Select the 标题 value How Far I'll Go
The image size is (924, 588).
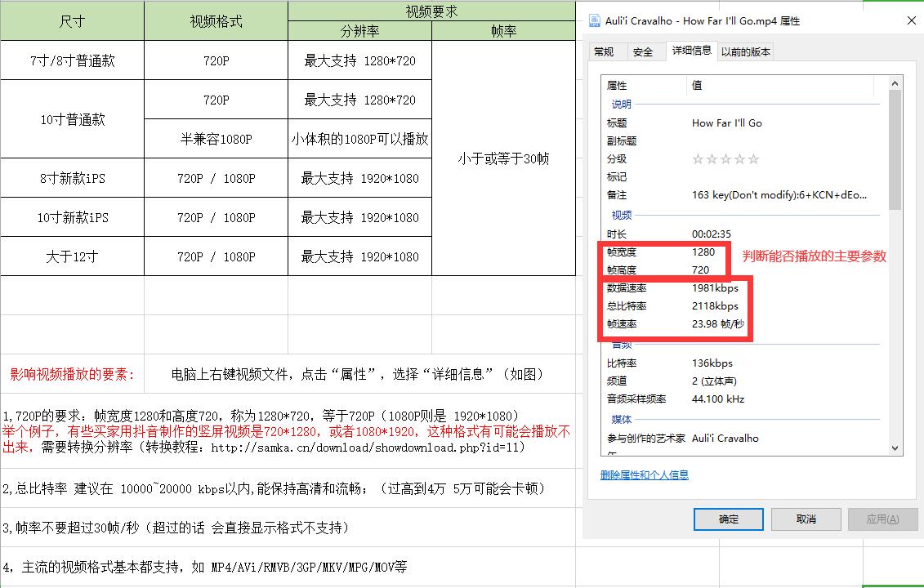tap(725, 122)
